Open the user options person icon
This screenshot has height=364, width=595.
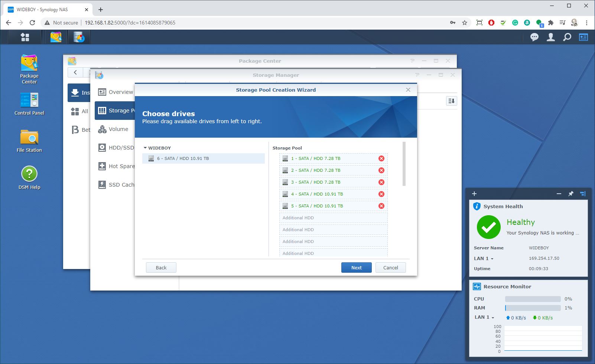click(x=551, y=37)
